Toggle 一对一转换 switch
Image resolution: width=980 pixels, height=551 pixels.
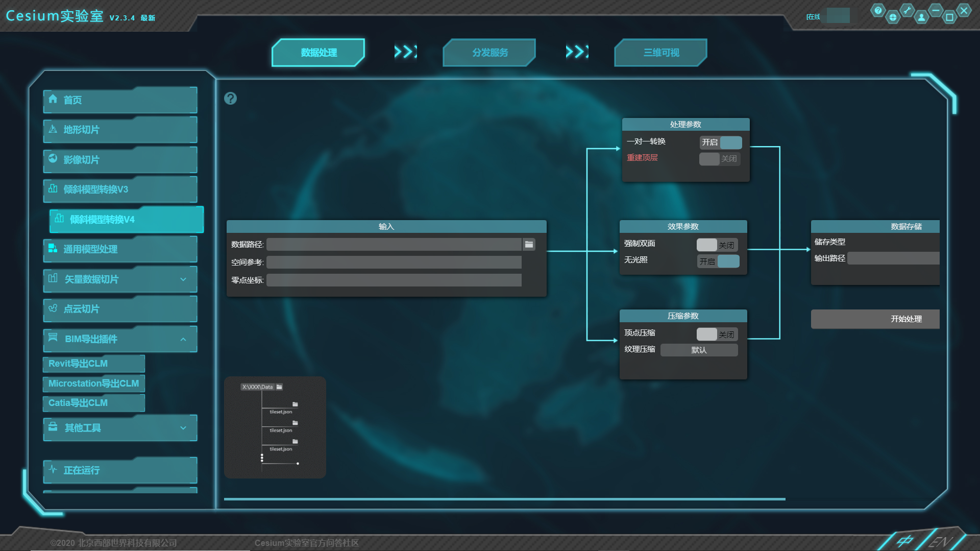(720, 142)
